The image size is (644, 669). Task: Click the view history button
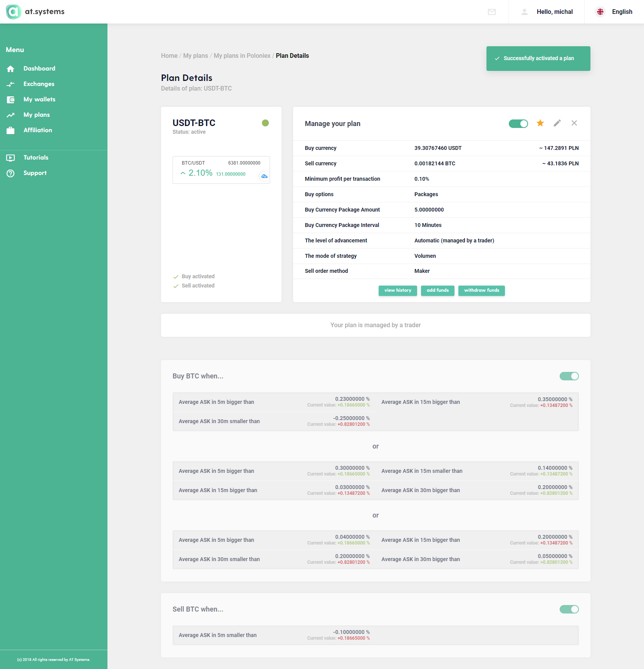(398, 291)
